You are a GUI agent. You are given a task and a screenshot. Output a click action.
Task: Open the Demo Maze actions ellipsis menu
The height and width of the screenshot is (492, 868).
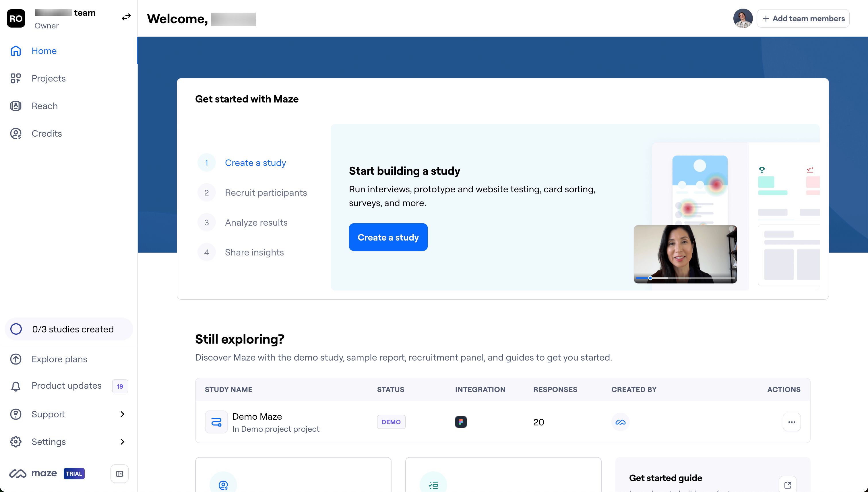792,422
